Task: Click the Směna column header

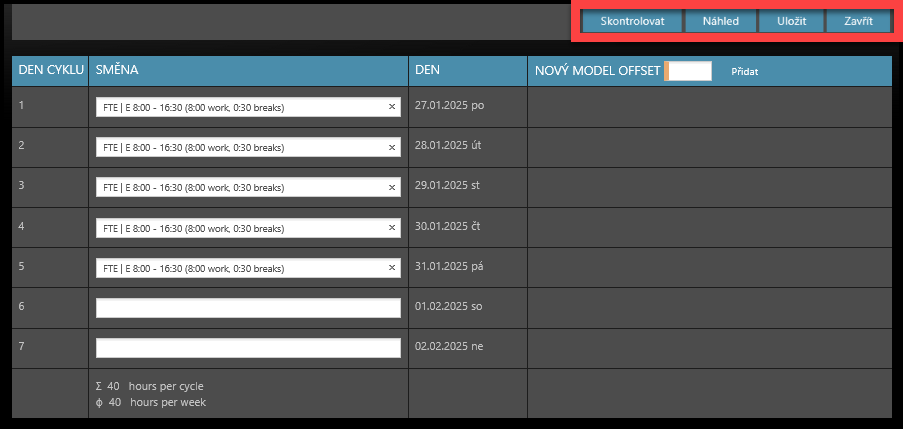Action: [117, 71]
